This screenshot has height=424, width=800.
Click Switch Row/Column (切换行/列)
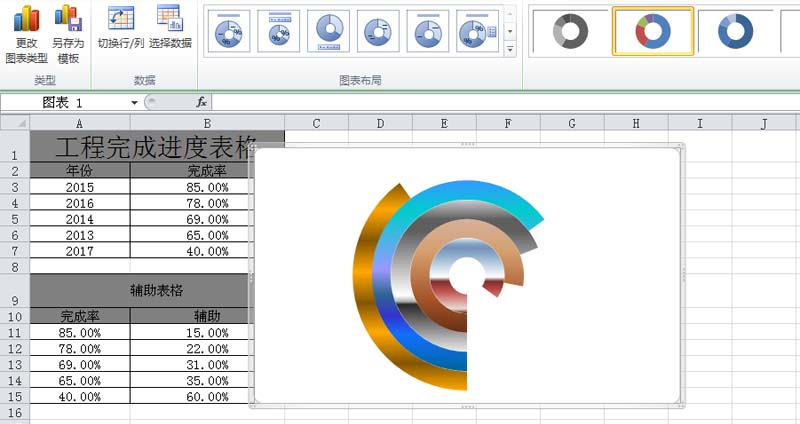[x=121, y=27]
